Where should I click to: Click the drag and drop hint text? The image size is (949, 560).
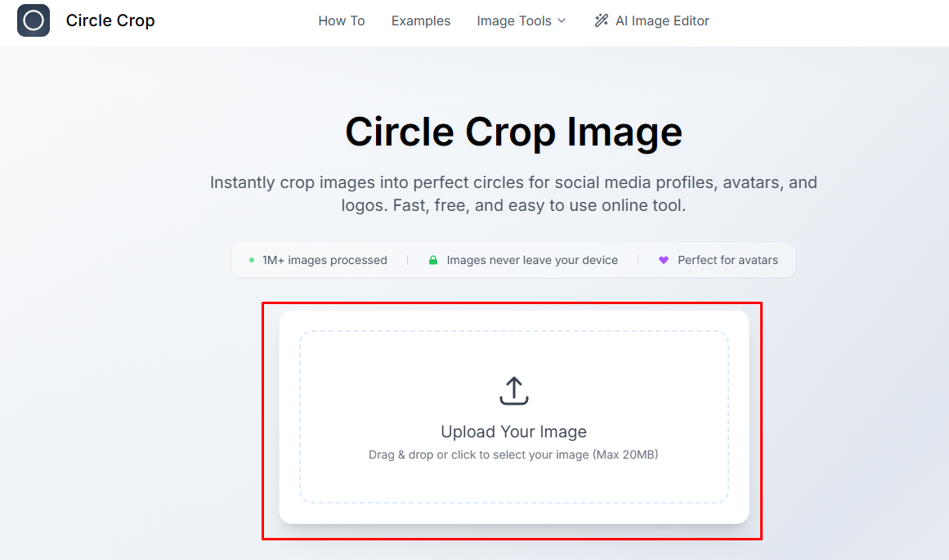point(513,455)
